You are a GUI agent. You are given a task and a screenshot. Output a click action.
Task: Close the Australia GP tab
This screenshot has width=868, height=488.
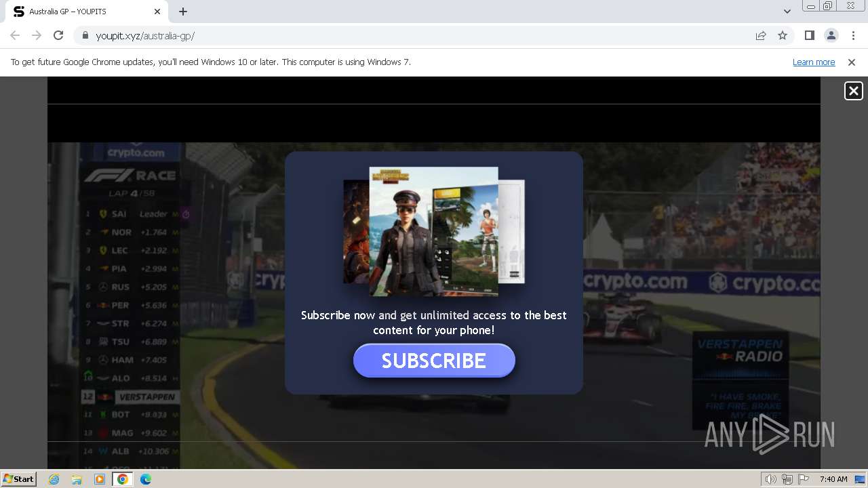[x=157, y=12]
